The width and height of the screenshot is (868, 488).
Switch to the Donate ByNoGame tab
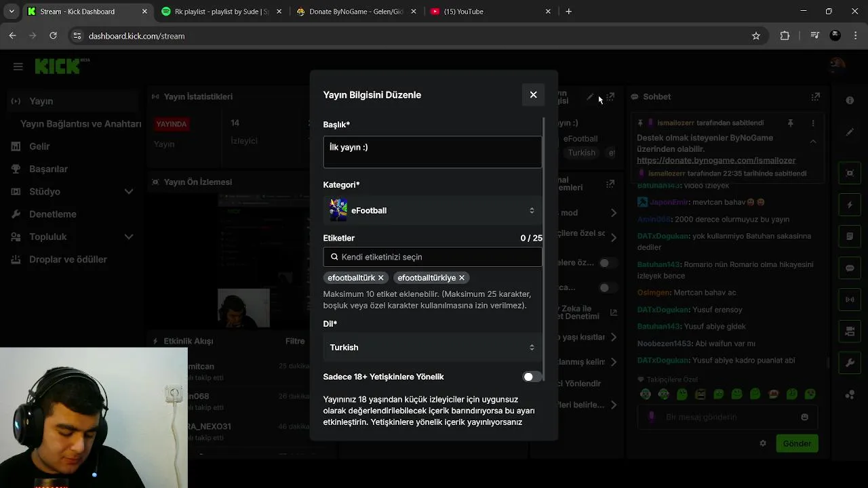(x=357, y=12)
